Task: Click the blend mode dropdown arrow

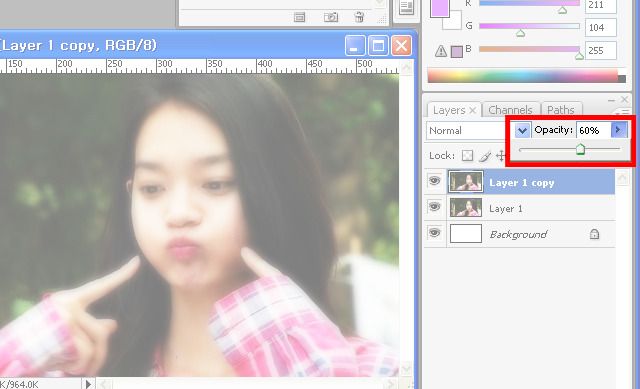Action: pyautogui.click(x=522, y=131)
